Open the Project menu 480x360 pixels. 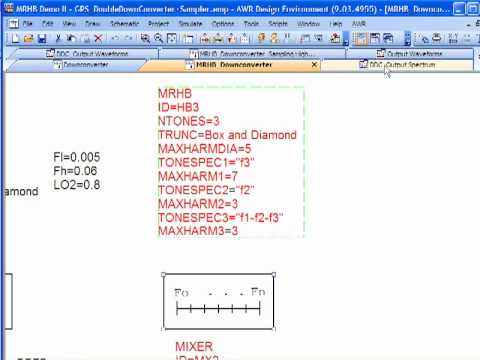158,24
